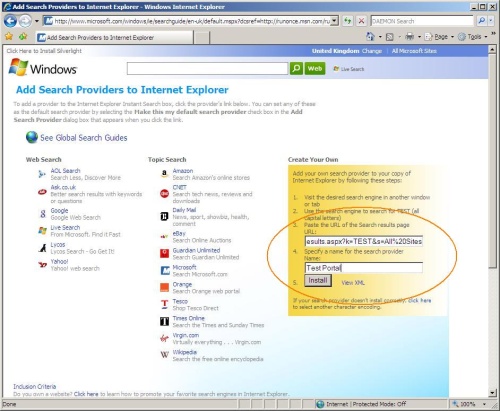The height and width of the screenshot is (411, 500).
Task: Expand the address bar URL dropdown
Action: pos(335,21)
